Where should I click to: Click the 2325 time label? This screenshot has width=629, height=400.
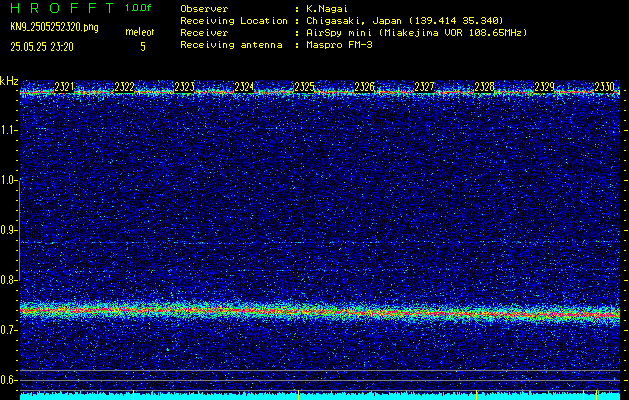tap(304, 87)
